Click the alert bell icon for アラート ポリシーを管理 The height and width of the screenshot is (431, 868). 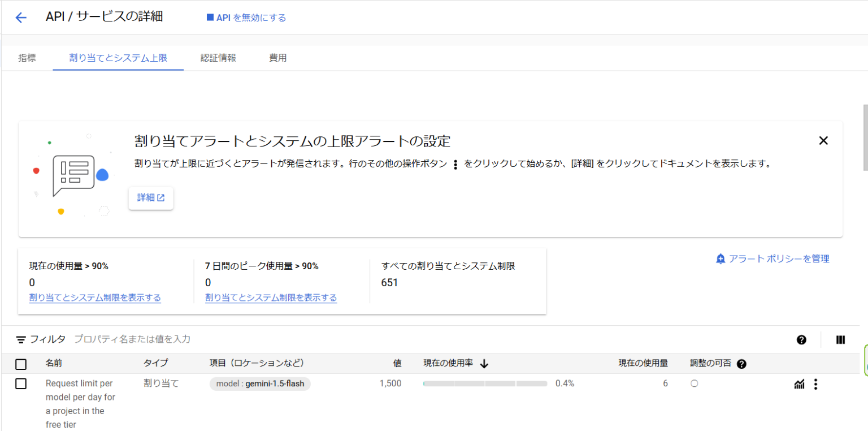click(721, 258)
